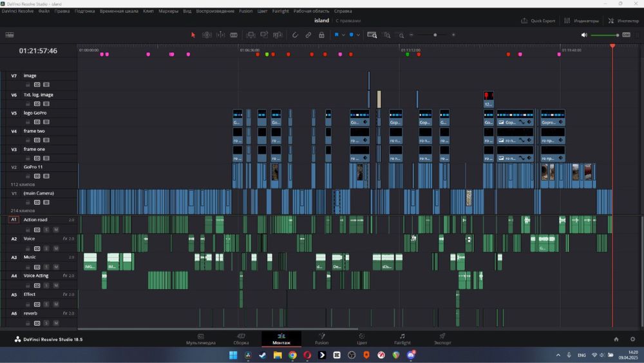Open the marker color dropdown arrow

point(358,35)
